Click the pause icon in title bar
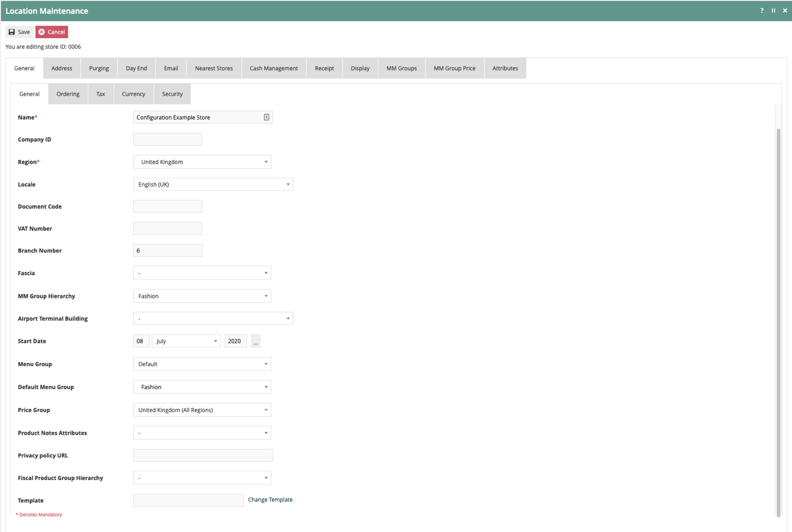Viewport: 792px width, 532px height. pyautogui.click(x=773, y=11)
